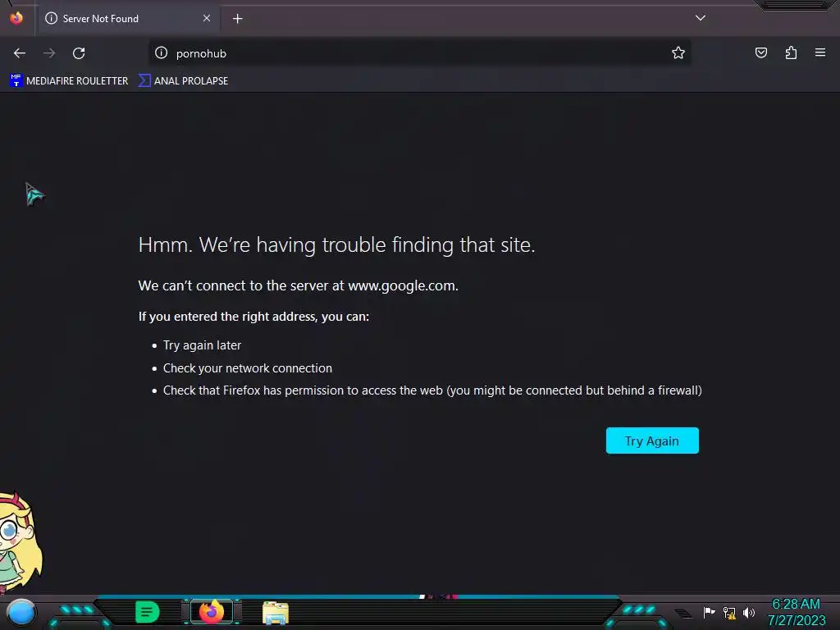Open the Start orb on taskbar
Image resolution: width=840 pixels, height=630 pixels.
[21, 612]
